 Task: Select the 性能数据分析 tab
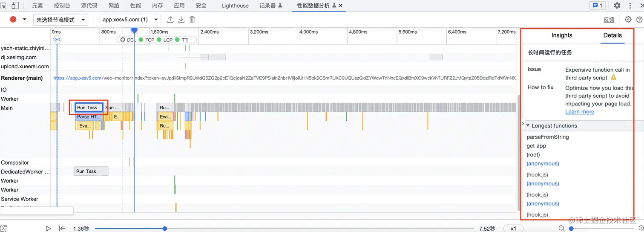[x=313, y=6]
